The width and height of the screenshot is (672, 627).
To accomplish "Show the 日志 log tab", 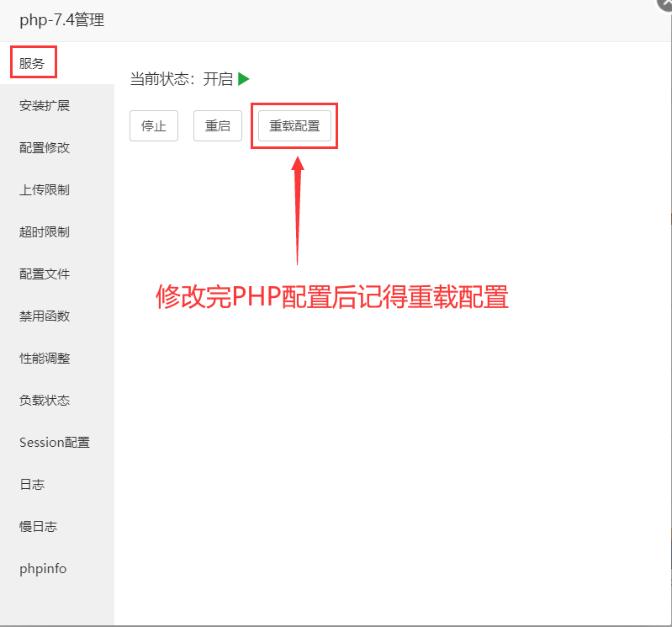I will tap(32, 485).
